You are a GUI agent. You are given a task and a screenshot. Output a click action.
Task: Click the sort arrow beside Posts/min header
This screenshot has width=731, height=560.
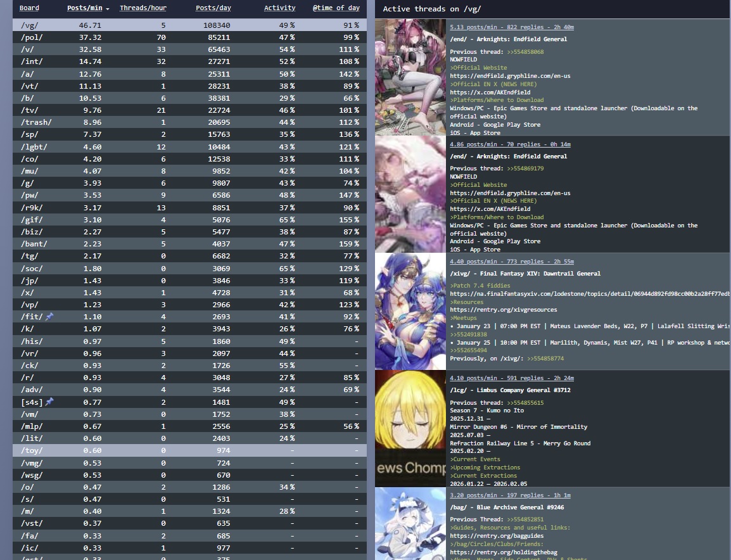pos(108,9)
